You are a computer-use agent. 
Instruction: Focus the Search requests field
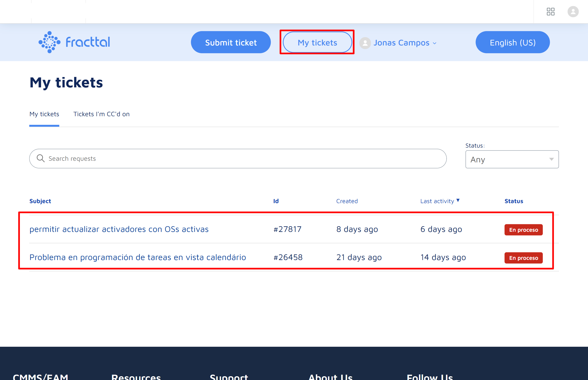click(238, 159)
